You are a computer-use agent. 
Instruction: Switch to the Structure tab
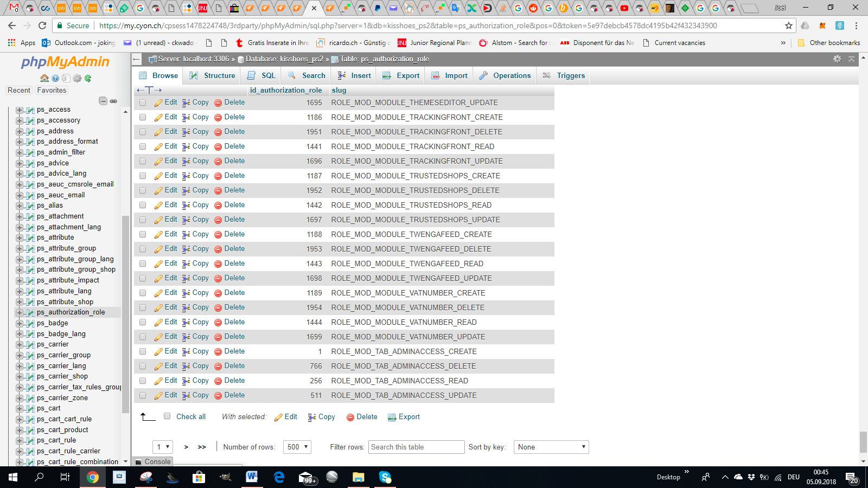click(x=213, y=75)
